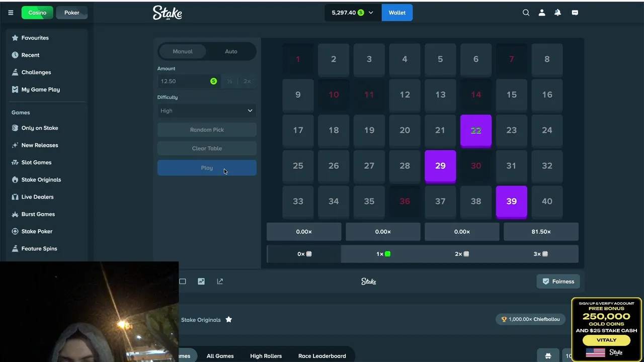Click the 81.50× multiplier payout box
This screenshot has height=362, width=644.
tap(541, 232)
